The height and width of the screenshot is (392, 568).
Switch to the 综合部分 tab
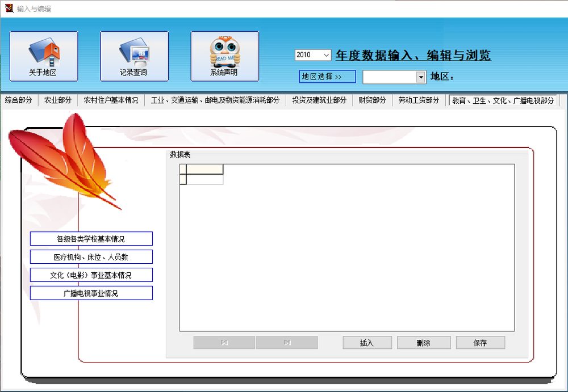coord(19,100)
